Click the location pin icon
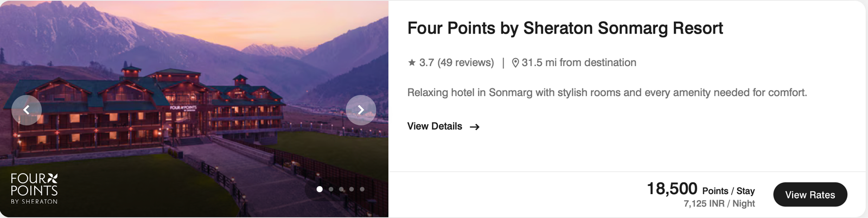Viewport: 868px width, 218px height. tap(515, 63)
